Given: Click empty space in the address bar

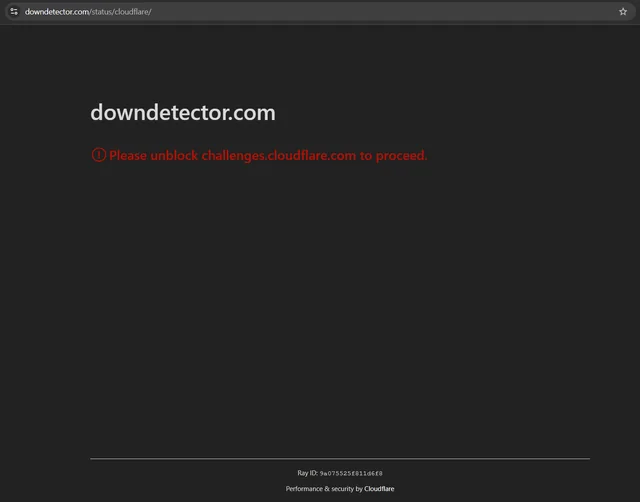Looking at the screenshot, I should pyautogui.click(x=400, y=11).
